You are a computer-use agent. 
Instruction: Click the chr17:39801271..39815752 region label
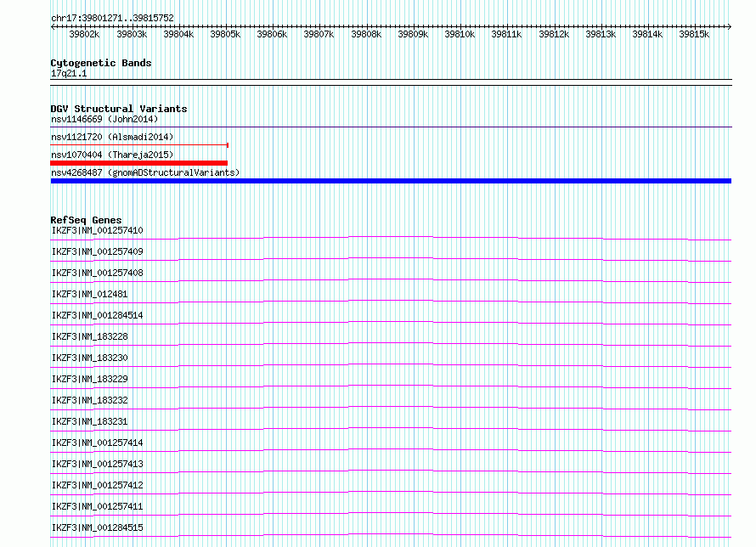coord(112,18)
